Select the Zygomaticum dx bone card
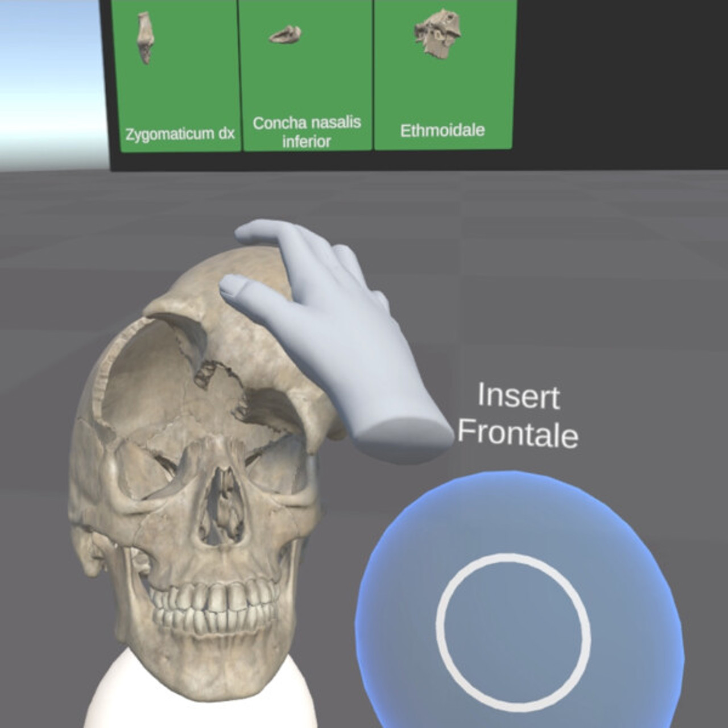This screenshot has height=728, width=728. [x=177, y=75]
